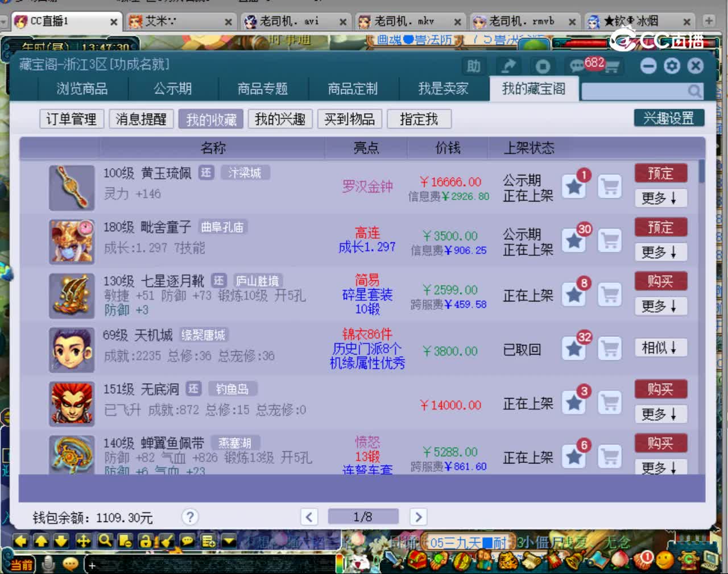728x574 pixels.
Task: Open messages bubble showing 682
Action: 579,66
